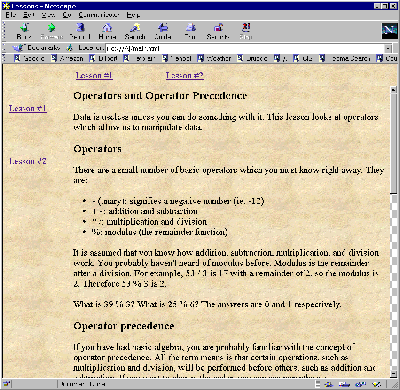Click the Netscape N logo
This screenshot has height=390, width=400.
tap(389, 31)
